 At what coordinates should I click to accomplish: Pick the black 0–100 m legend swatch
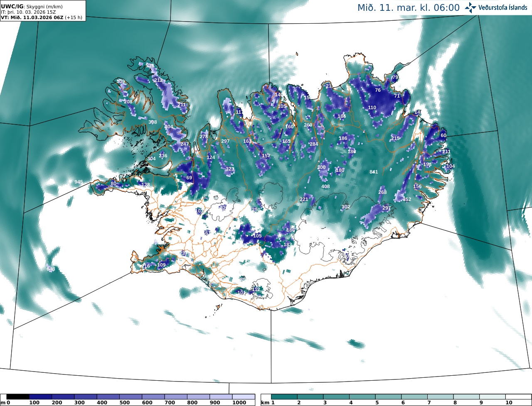click(x=17, y=397)
